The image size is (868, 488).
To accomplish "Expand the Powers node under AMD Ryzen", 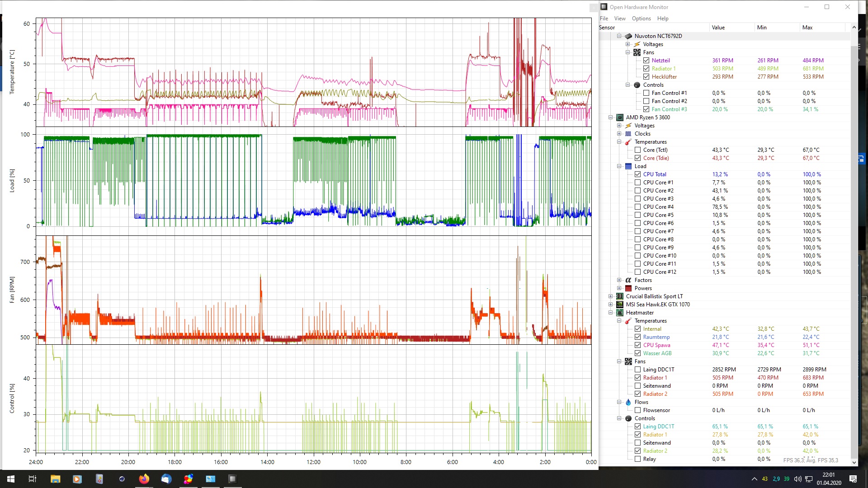I will (x=619, y=288).
